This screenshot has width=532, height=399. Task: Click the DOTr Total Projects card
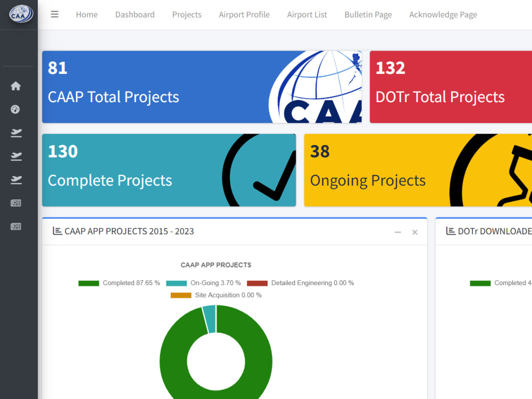pyautogui.click(x=451, y=87)
